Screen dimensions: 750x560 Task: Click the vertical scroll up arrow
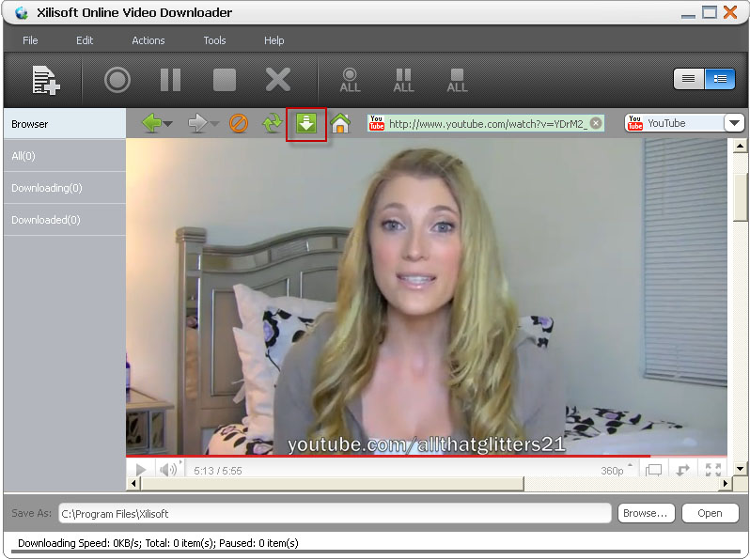(x=740, y=146)
